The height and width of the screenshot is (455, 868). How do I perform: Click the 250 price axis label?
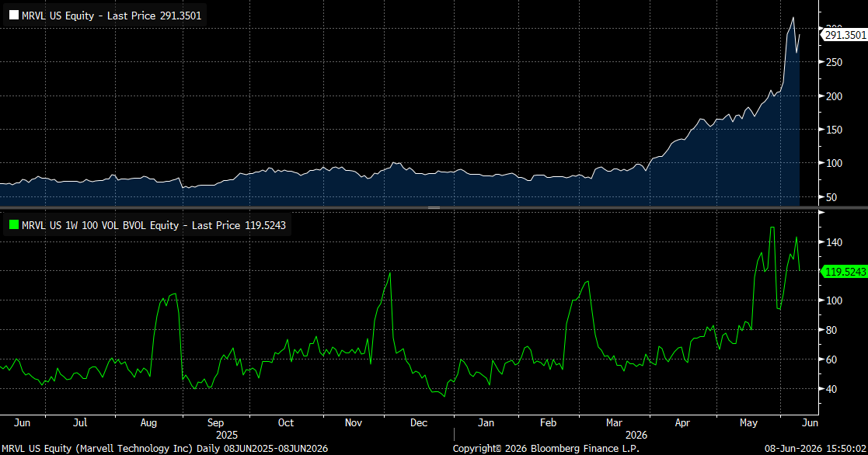point(834,62)
